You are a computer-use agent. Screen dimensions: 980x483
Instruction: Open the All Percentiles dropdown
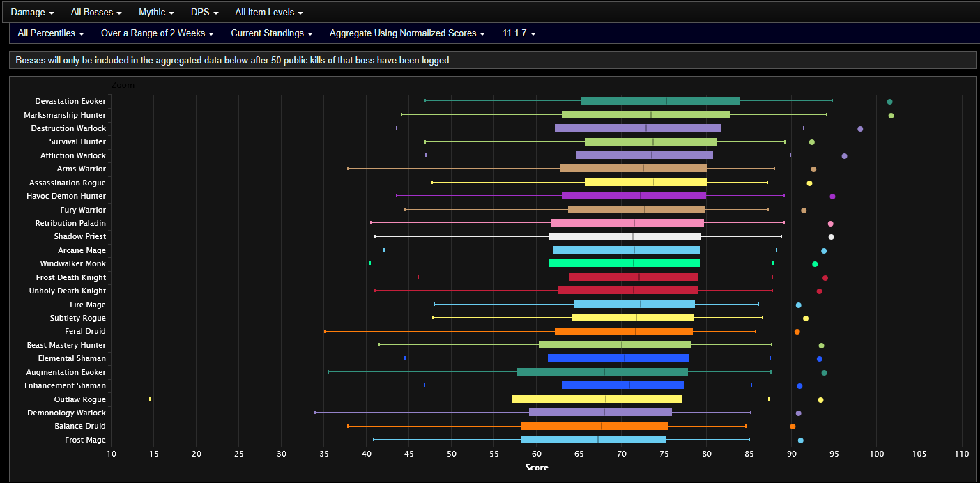point(51,33)
